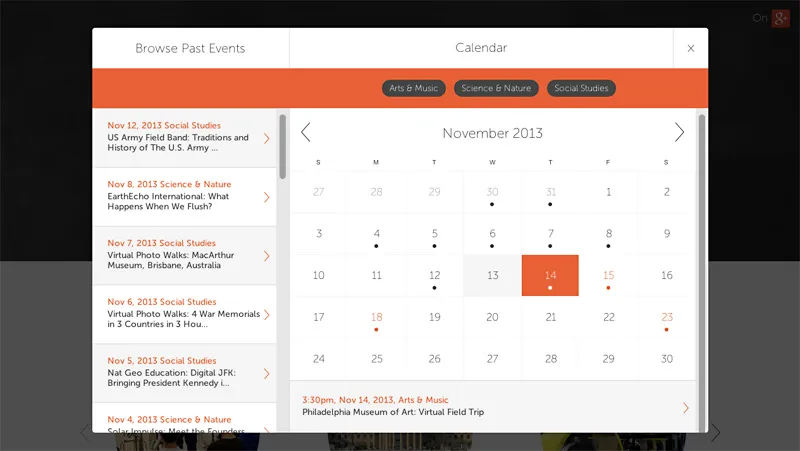Click the past events list scrollbar
800x451 pixels.
pyautogui.click(x=283, y=146)
